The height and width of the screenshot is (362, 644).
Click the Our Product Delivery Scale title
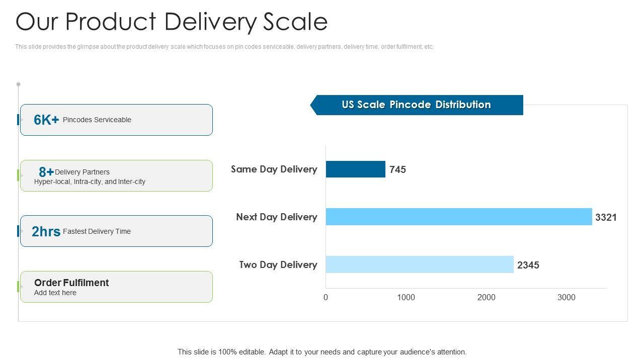click(x=172, y=22)
